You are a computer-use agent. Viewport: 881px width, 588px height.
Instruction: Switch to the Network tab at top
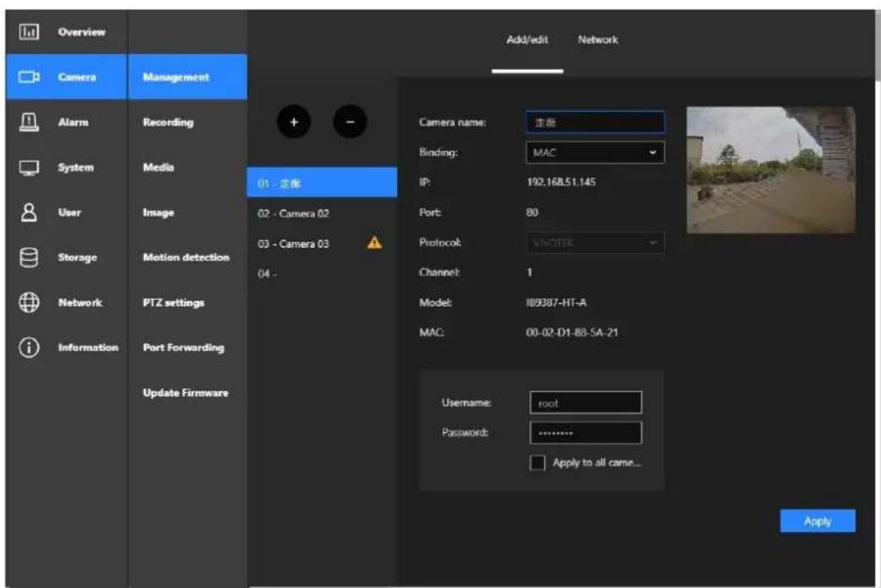pos(598,40)
